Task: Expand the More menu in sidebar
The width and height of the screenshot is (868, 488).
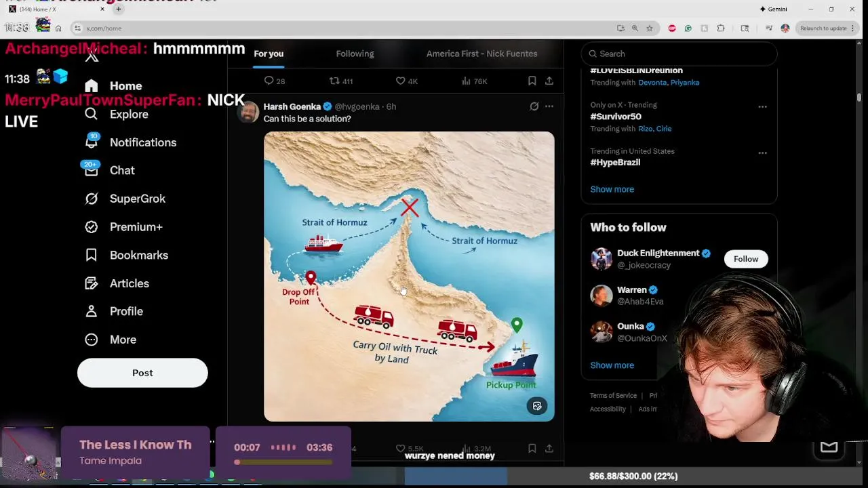Action: pos(110,340)
